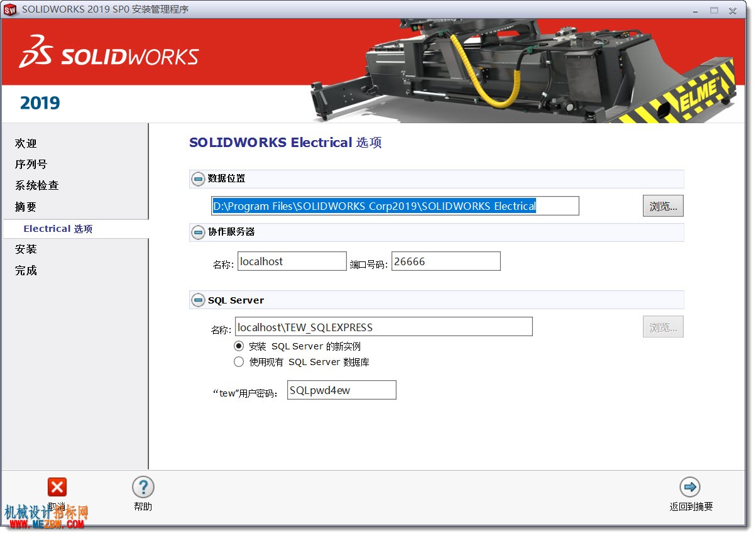Select install new SQL Server instance radio
This screenshot has width=756, height=536.
(239, 346)
